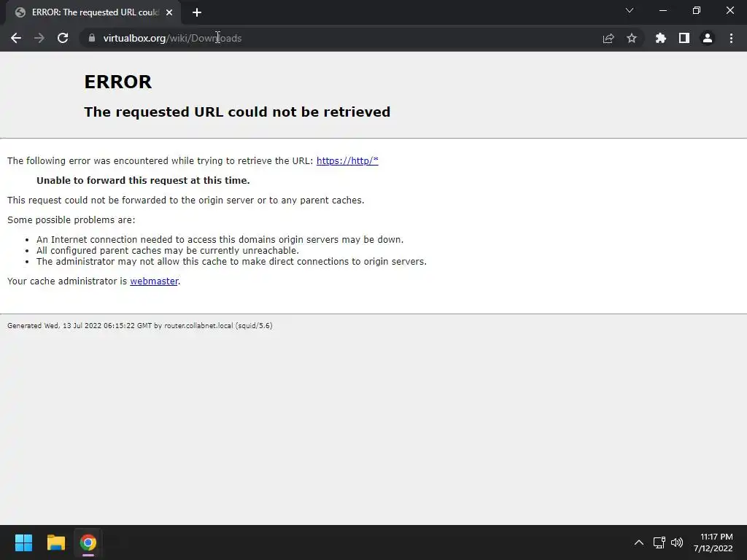Open the Extensions puzzle icon
The image size is (747, 560).
pos(661,38)
